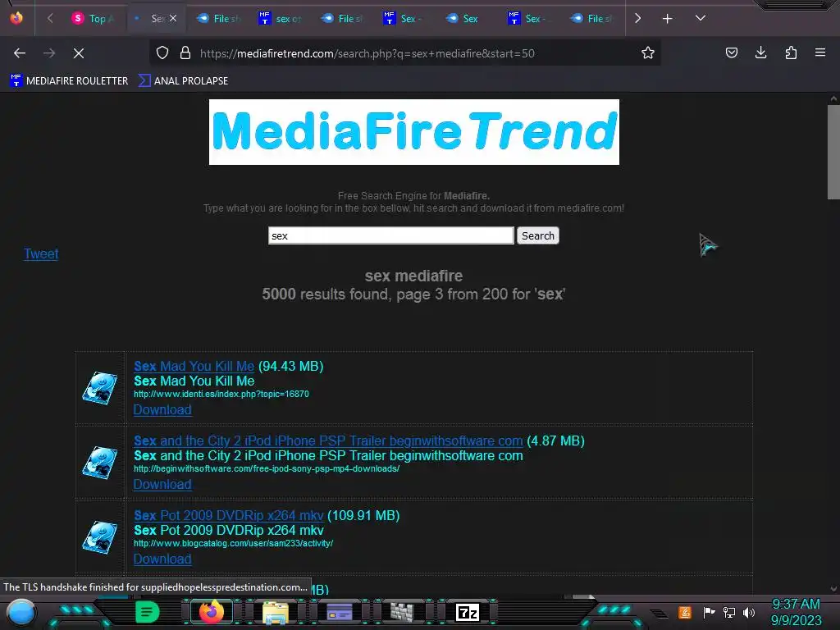Focus the search box containing "sex"
Screen dimensions: 840x630
tap(391, 235)
